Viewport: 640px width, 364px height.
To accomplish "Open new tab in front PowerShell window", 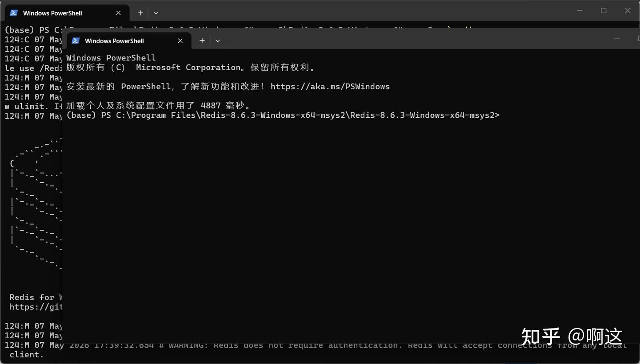I will click(202, 40).
